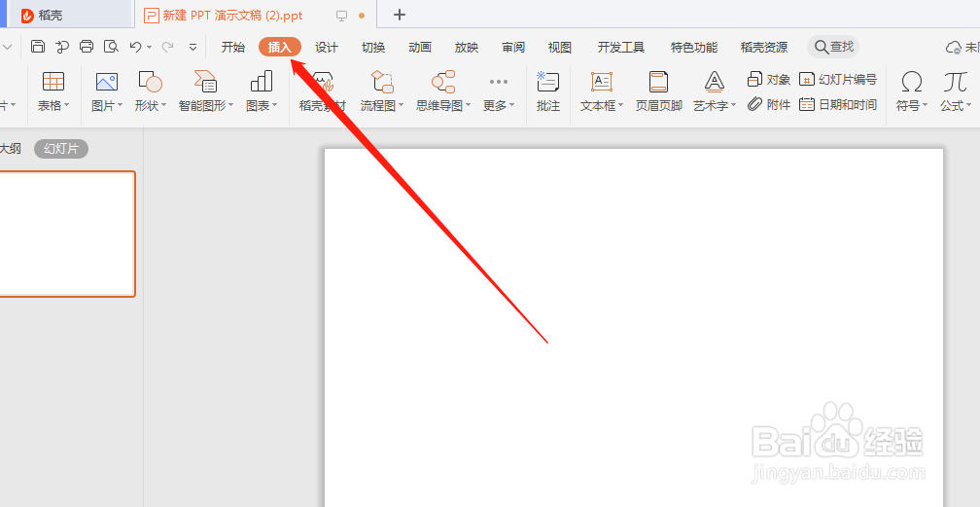Switch to the 设计 ribbon tab
This screenshot has width=980, height=507.
tap(327, 47)
